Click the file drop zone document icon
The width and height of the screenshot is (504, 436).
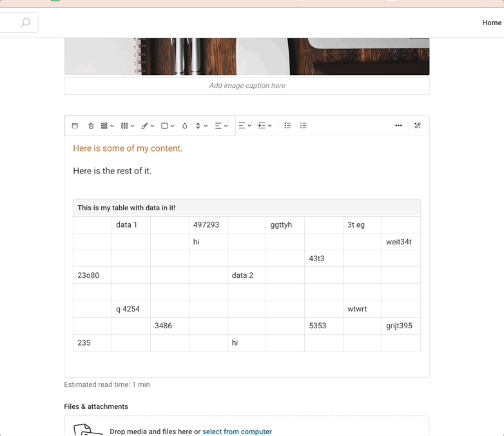point(88,430)
